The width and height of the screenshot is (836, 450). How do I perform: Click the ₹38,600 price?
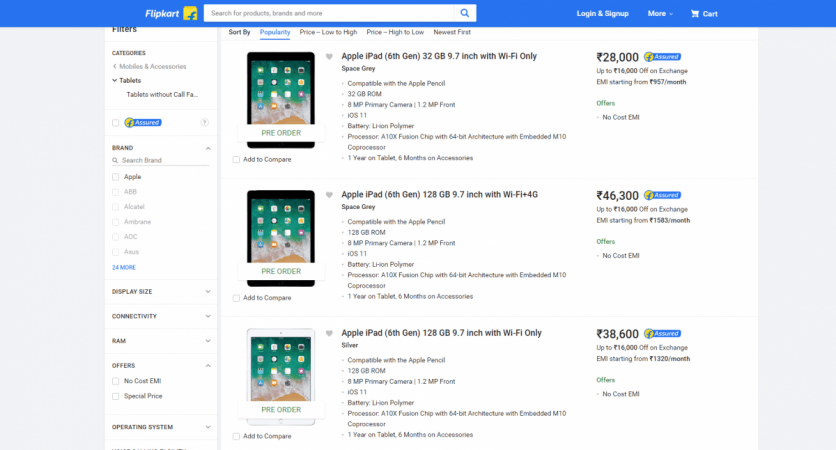click(x=617, y=334)
